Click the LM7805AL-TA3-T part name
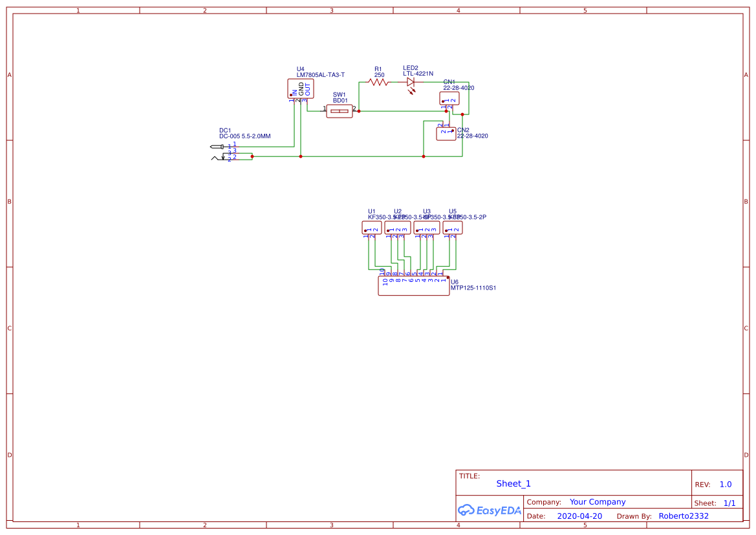756x535 pixels. 321,75
